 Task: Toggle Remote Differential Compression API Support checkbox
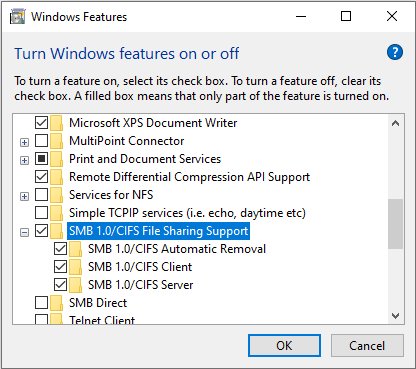pyautogui.click(x=41, y=177)
